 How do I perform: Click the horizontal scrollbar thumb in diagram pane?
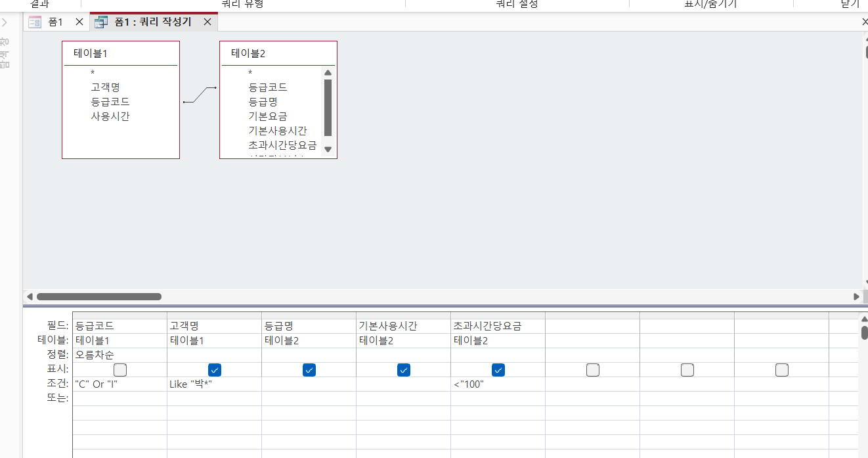99,297
